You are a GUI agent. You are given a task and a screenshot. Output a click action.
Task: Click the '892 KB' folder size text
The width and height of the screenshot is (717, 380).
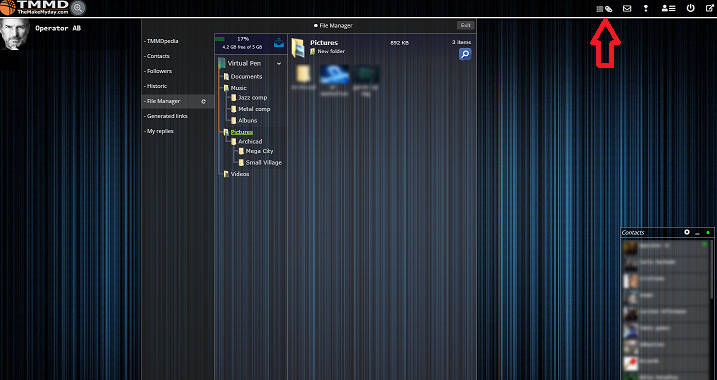point(399,43)
